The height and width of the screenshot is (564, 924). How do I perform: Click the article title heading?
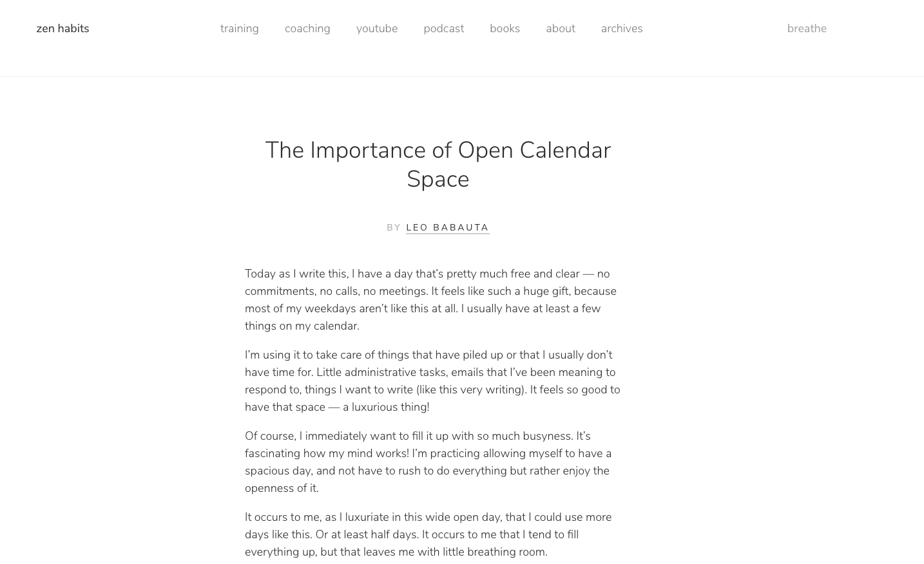pyautogui.click(x=438, y=164)
